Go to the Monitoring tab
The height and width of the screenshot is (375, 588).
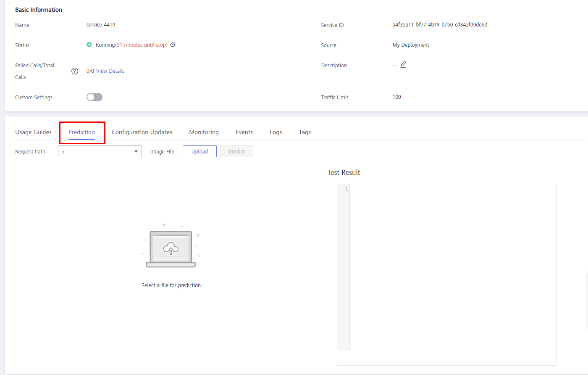pos(204,132)
